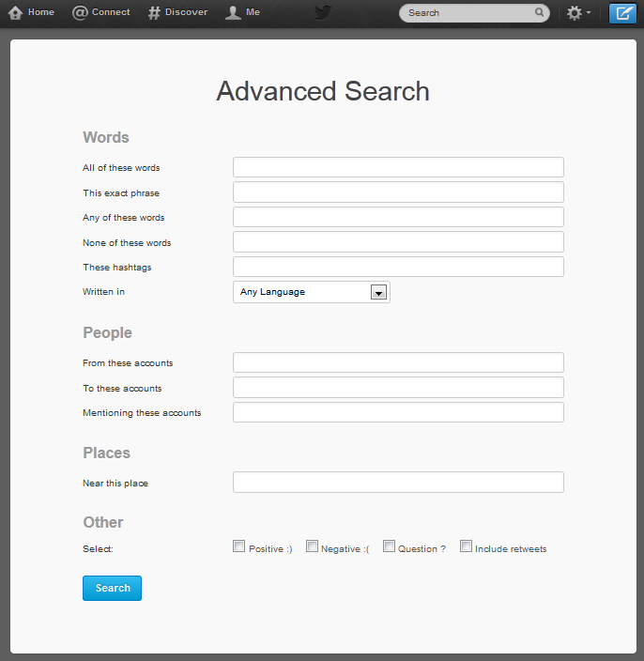Click the Mentioning these accounts field

tap(398, 412)
